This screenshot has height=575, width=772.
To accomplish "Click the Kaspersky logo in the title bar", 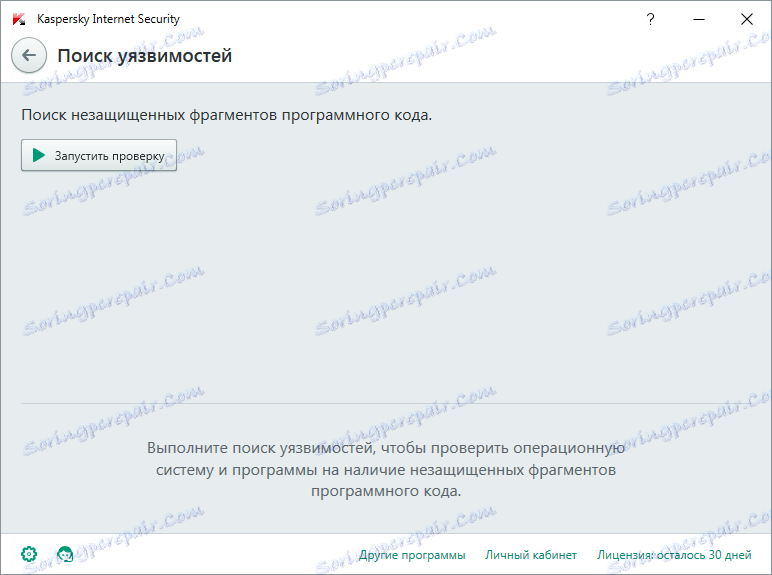I will pos(19,19).
